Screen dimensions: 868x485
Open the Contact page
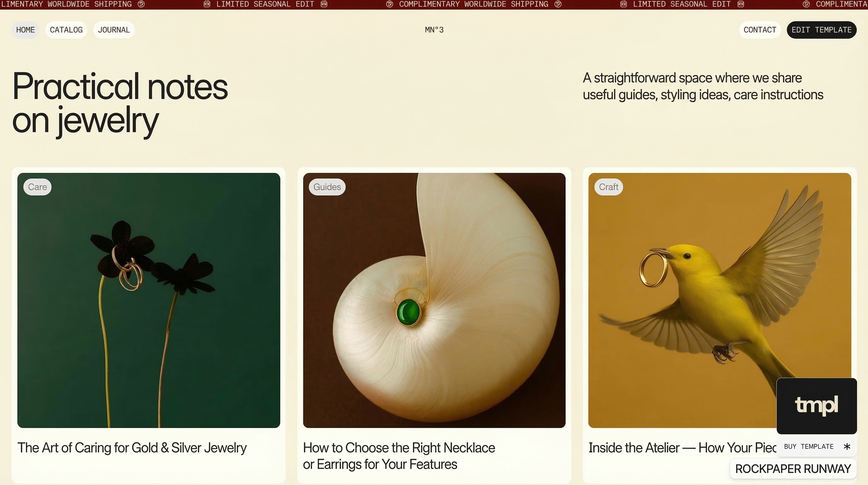pyautogui.click(x=759, y=30)
